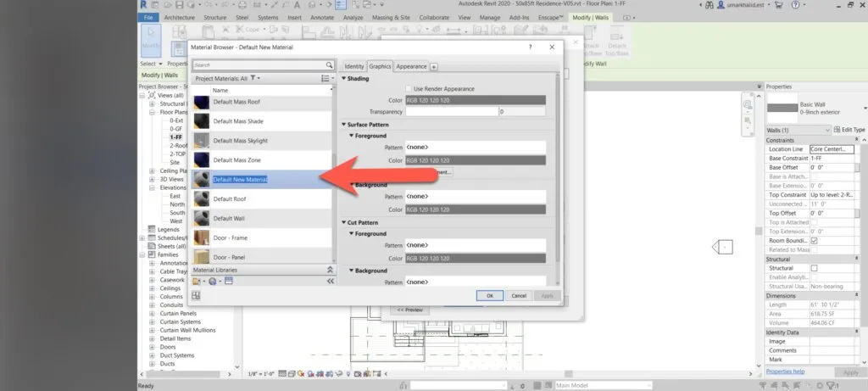
Task: Collapse the Surface Pattern section
Action: pyautogui.click(x=344, y=125)
